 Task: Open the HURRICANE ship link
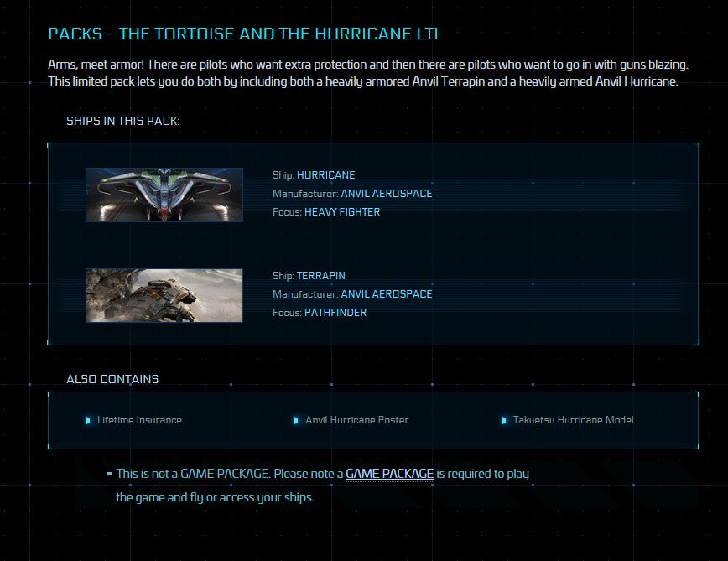pyautogui.click(x=327, y=174)
